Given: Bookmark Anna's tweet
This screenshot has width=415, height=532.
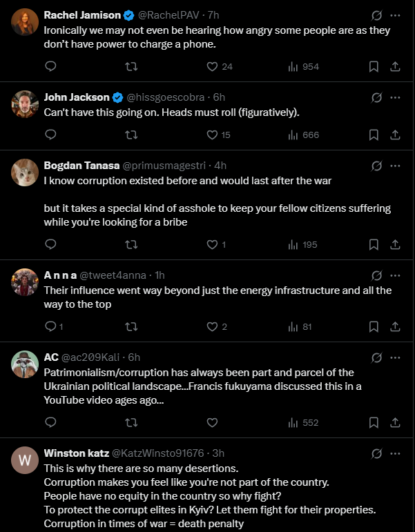Looking at the screenshot, I should pos(374,326).
